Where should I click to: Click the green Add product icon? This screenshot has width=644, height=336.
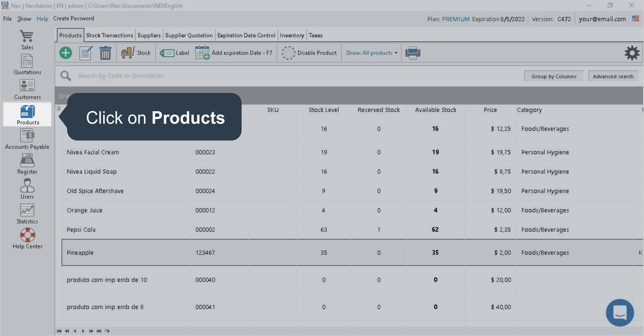(x=65, y=53)
